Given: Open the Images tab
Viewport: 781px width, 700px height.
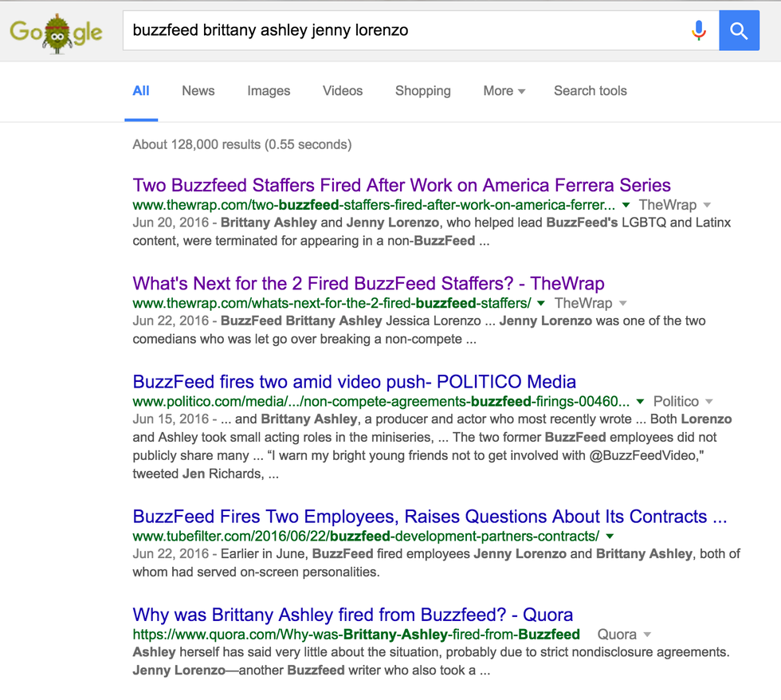Looking at the screenshot, I should pyautogui.click(x=269, y=91).
